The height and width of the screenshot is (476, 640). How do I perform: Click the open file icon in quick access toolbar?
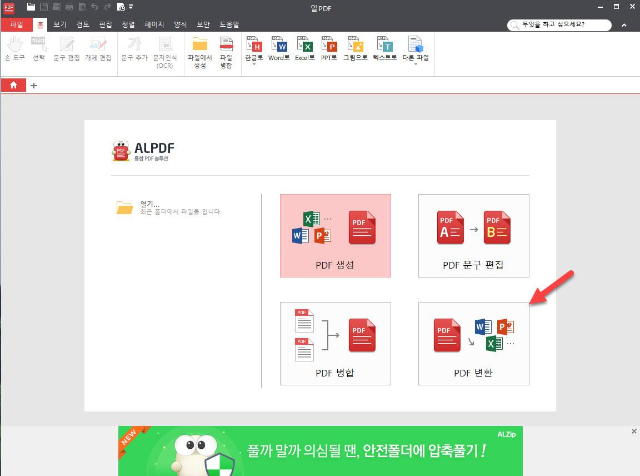point(31,7)
